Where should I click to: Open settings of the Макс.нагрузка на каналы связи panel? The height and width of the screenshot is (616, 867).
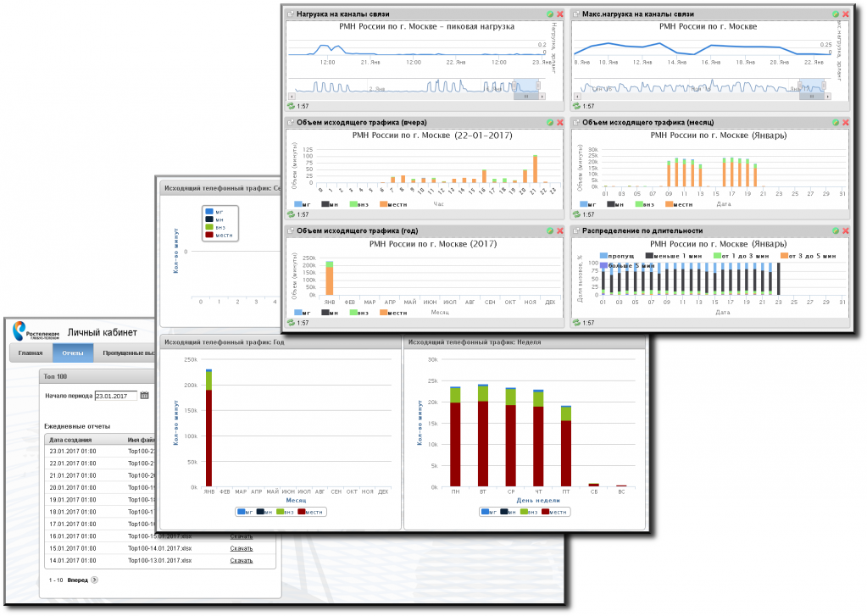click(836, 14)
